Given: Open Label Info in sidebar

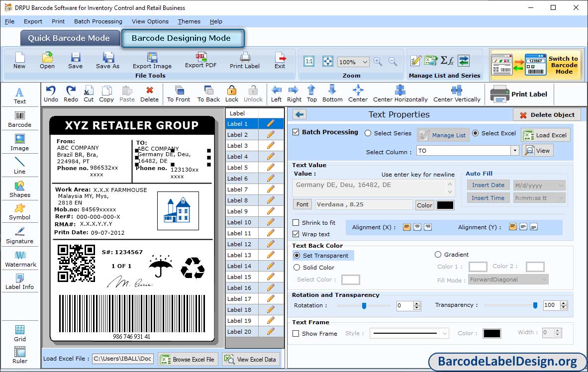Looking at the screenshot, I should click(19, 281).
